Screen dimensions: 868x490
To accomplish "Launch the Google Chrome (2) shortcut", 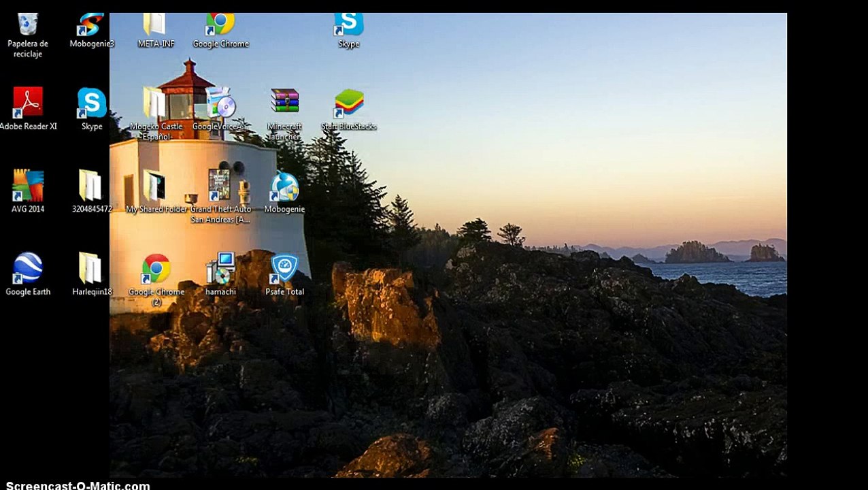I will coord(155,269).
